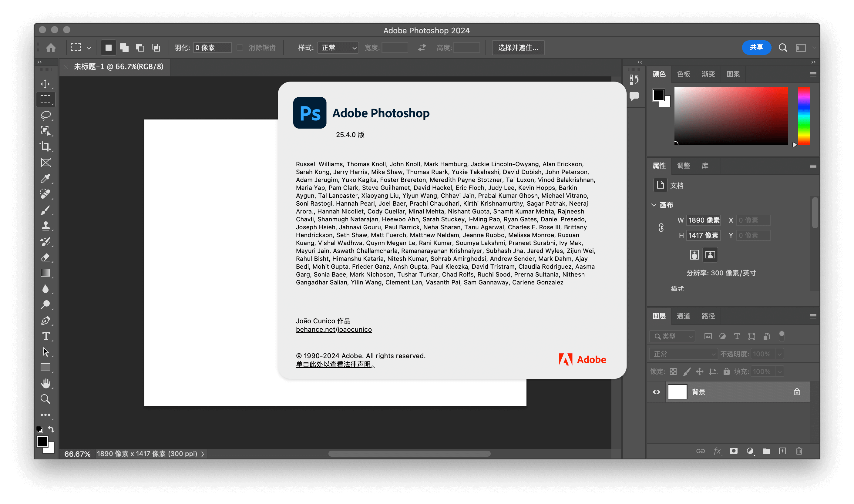The width and height of the screenshot is (854, 504).
Task: Select the Zoom tool
Action: coord(45,399)
